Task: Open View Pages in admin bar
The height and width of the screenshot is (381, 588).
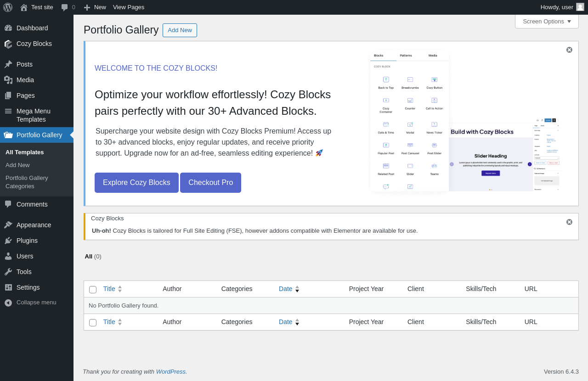Action: click(129, 7)
